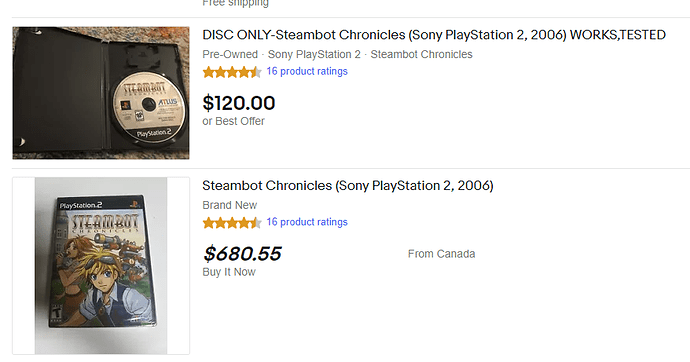690x362 pixels.
Task: Select the $680.55 price
Action: click(242, 254)
